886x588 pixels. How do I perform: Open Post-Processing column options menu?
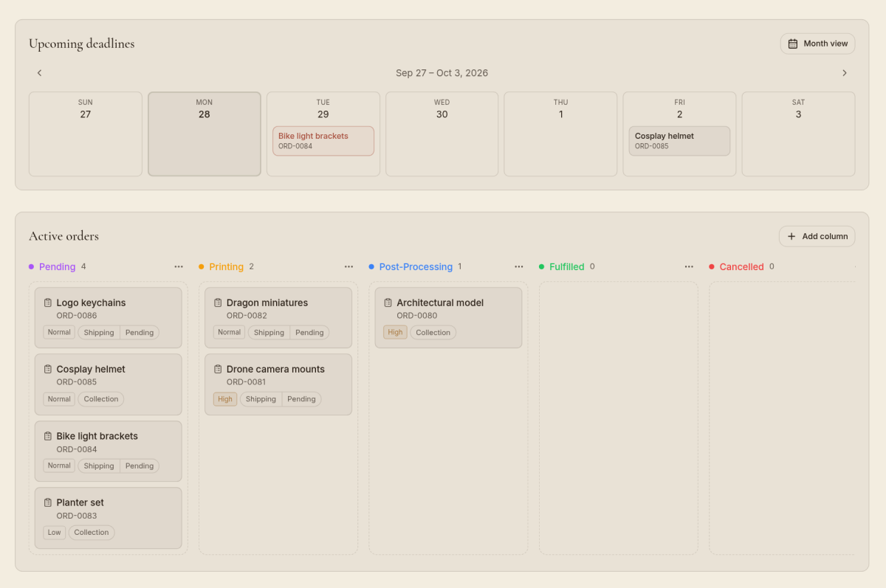(x=519, y=267)
